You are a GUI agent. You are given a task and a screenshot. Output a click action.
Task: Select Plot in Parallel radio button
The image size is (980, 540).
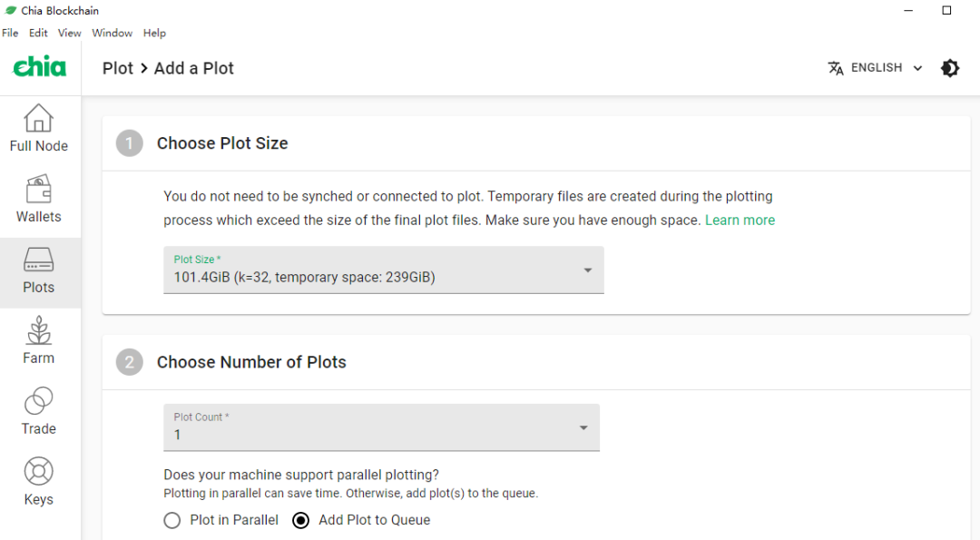tap(171, 520)
